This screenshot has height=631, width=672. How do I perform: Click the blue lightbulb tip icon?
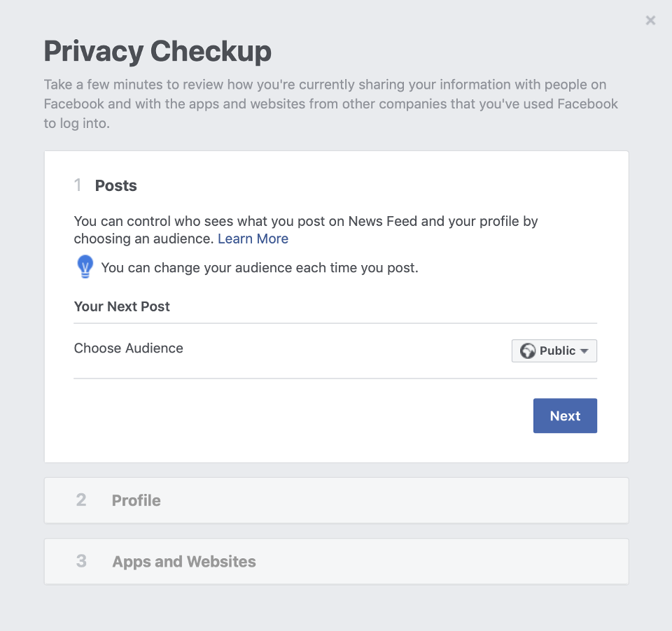(x=85, y=267)
